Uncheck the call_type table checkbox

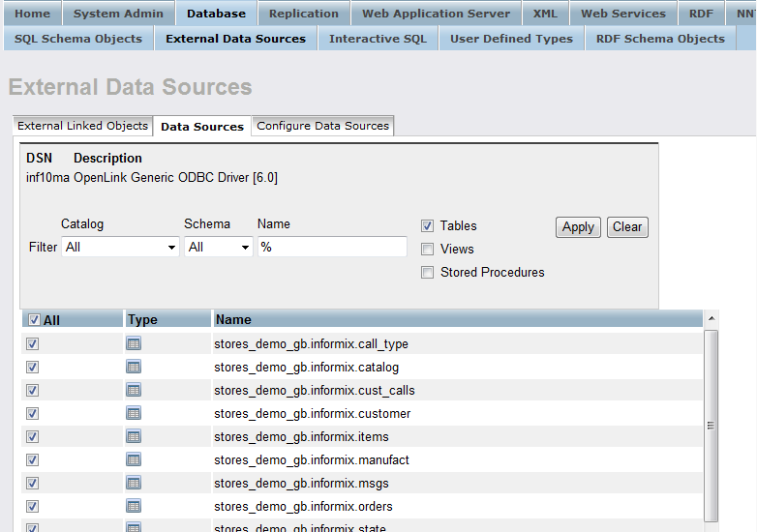[32, 344]
